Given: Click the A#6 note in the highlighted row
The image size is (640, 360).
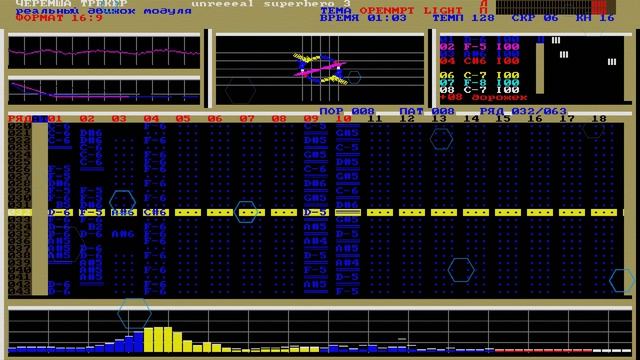Looking at the screenshot, I should tap(124, 212).
